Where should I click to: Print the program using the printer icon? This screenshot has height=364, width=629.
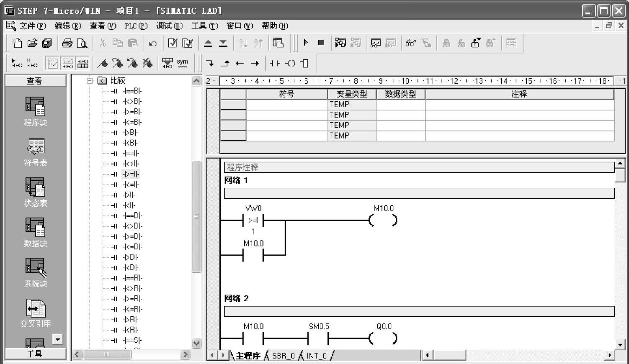[x=67, y=43]
